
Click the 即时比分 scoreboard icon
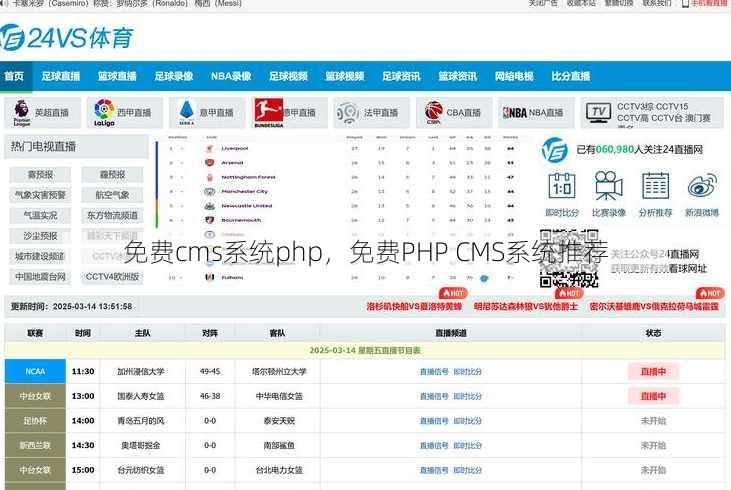point(562,186)
